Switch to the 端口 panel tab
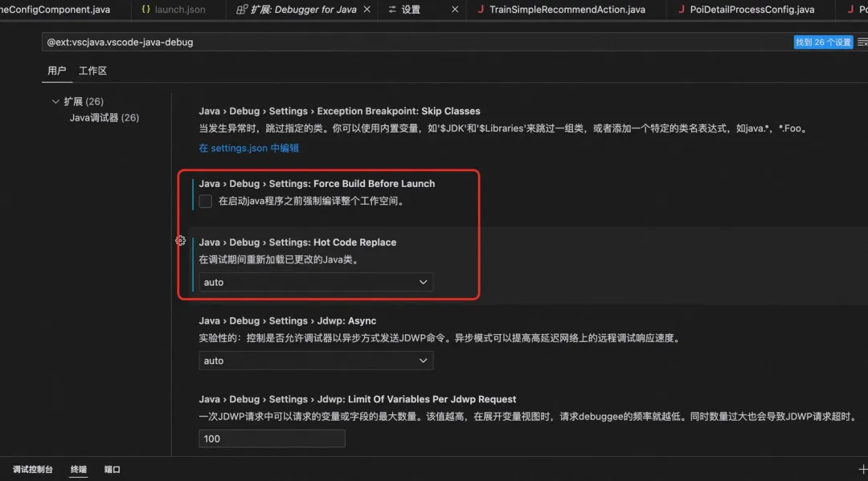This screenshot has height=481, width=868. point(112,469)
